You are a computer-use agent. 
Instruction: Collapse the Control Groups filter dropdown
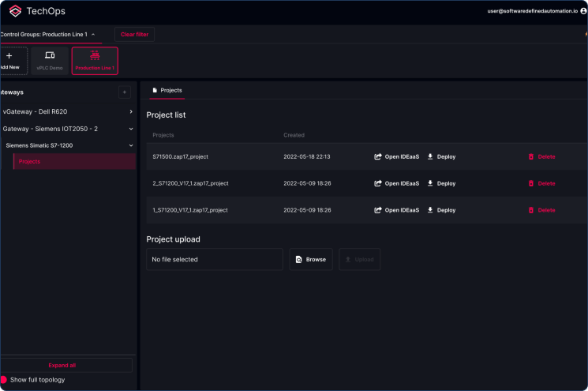click(x=93, y=35)
